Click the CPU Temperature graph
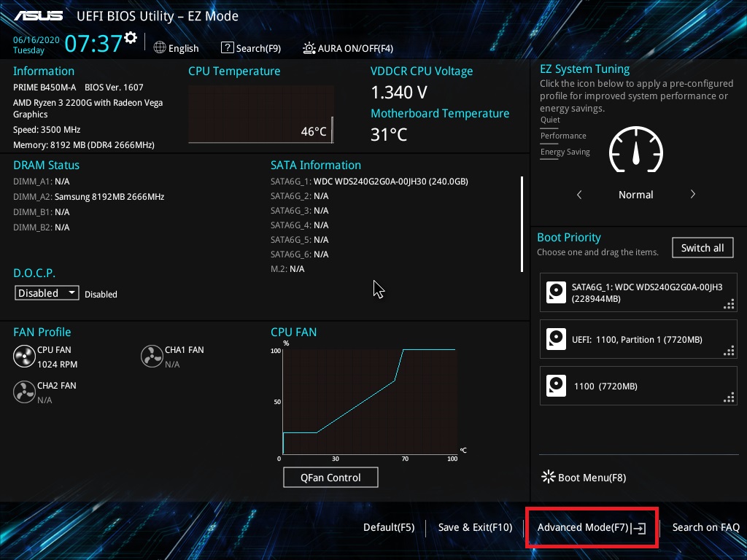This screenshot has width=747, height=560. click(x=261, y=114)
